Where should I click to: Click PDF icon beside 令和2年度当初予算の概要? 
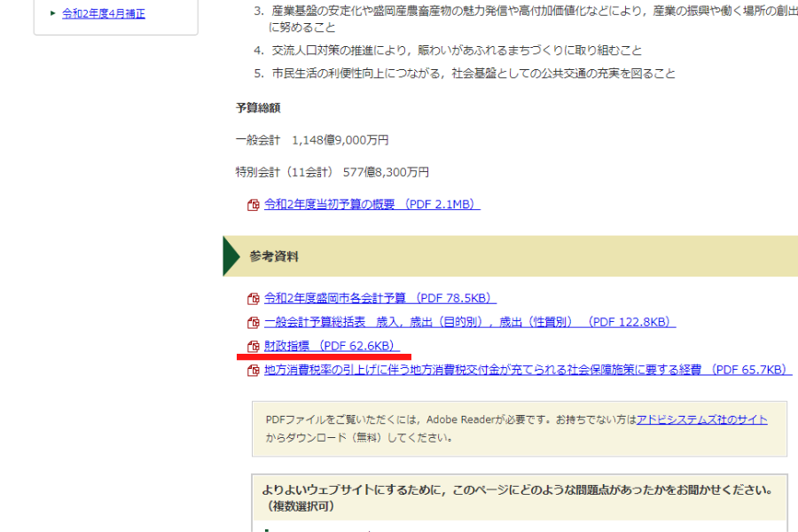click(254, 205)
